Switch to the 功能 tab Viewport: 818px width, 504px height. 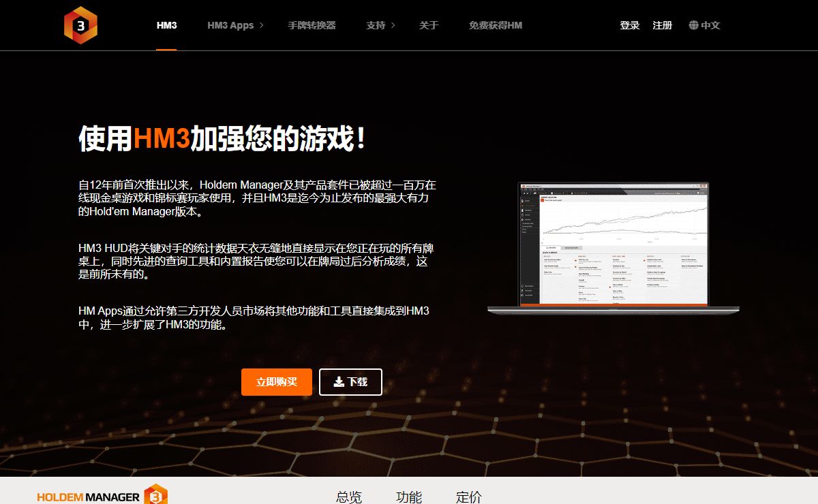tap(409, 497)
